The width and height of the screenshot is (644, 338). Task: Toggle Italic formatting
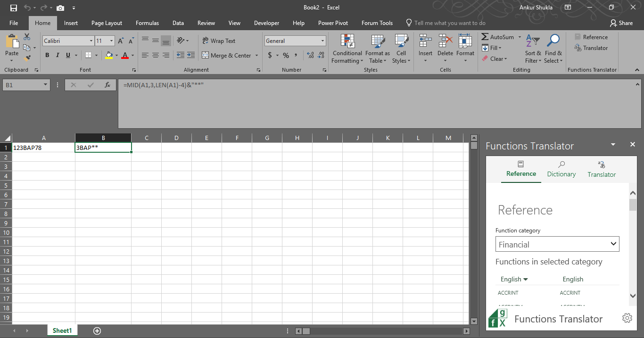coord(58,56)
